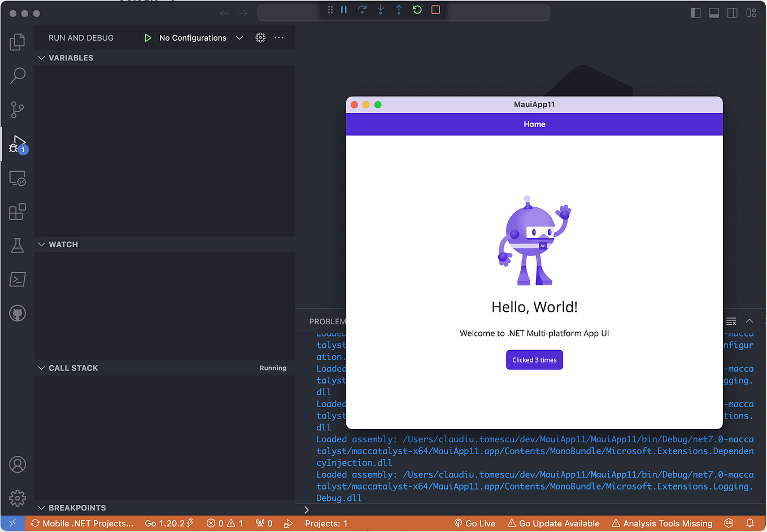Open notifications bell
Image resolution: width=767 pixels, height=532 pixels.
(750, 524)
